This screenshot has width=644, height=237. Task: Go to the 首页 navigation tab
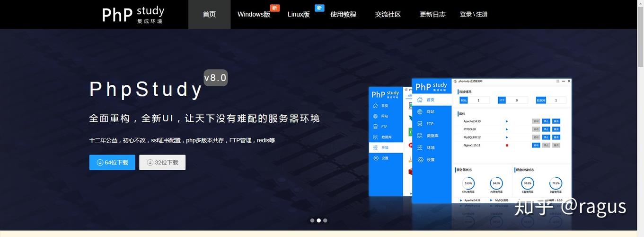click(209, 14)
